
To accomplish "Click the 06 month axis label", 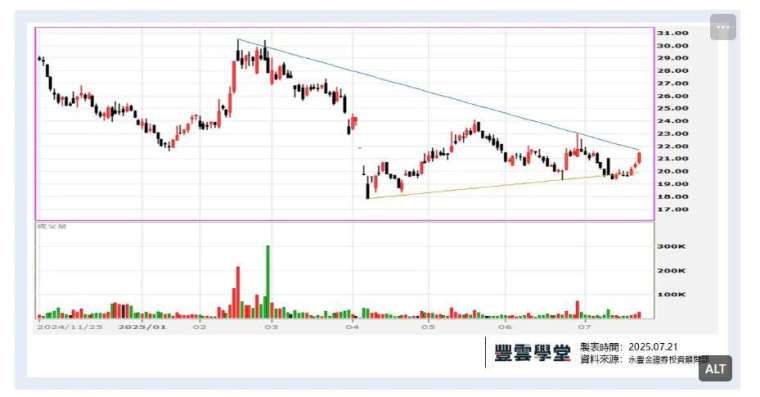I will pyautogui.click(x=505, y=327).
